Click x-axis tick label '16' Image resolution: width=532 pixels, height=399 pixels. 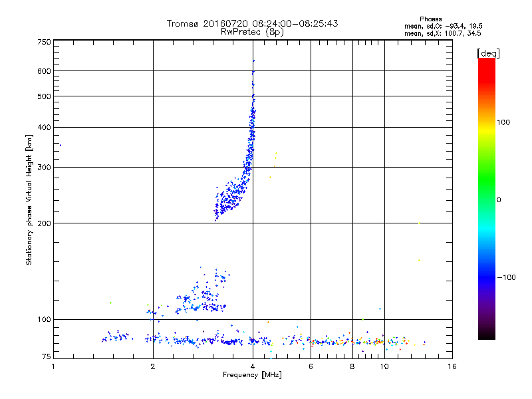[452, 366]
